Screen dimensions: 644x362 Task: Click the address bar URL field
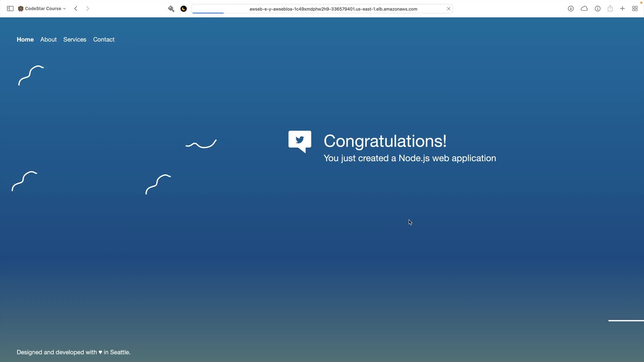[x=333, y=9]
